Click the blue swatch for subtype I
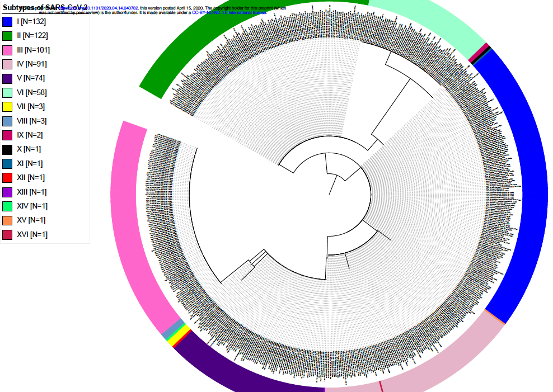The width and height of the screenshot is (553, 392). click(x=7, y=22)
